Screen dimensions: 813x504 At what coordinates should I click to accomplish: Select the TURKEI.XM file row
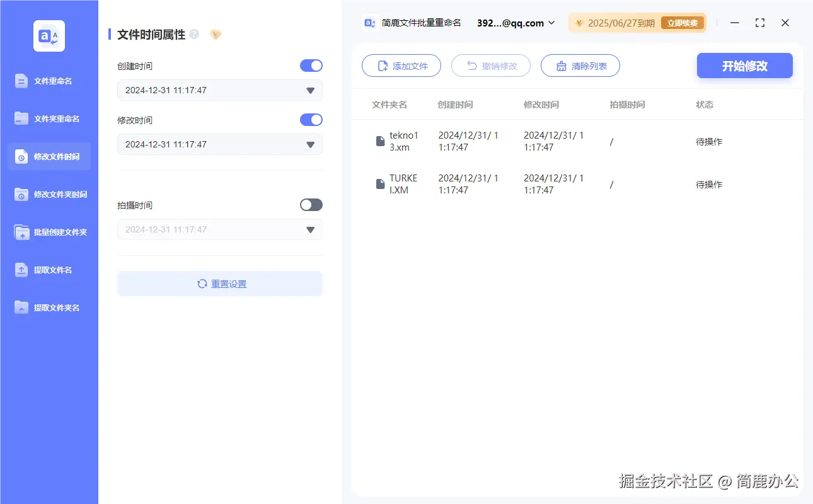(x=403, y=184)
